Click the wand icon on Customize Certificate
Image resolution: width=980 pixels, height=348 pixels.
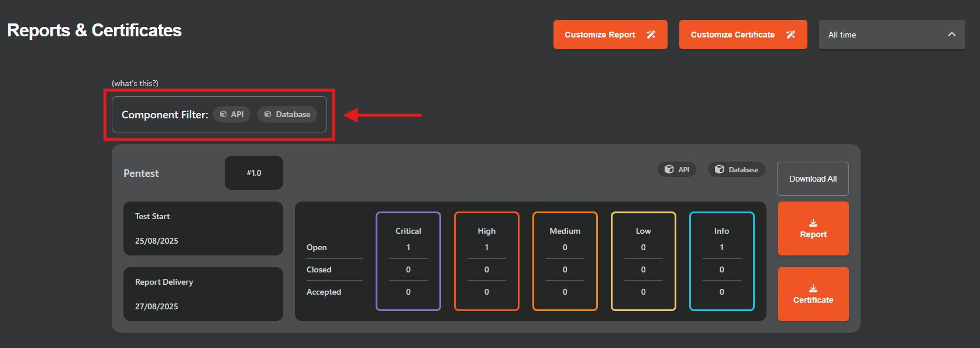coord(790,35)
